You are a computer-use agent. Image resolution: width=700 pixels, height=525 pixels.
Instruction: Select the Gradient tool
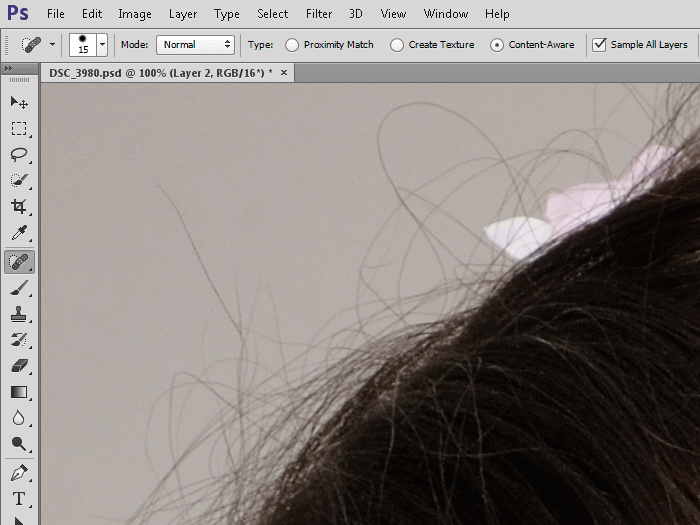tap(19, 392)
